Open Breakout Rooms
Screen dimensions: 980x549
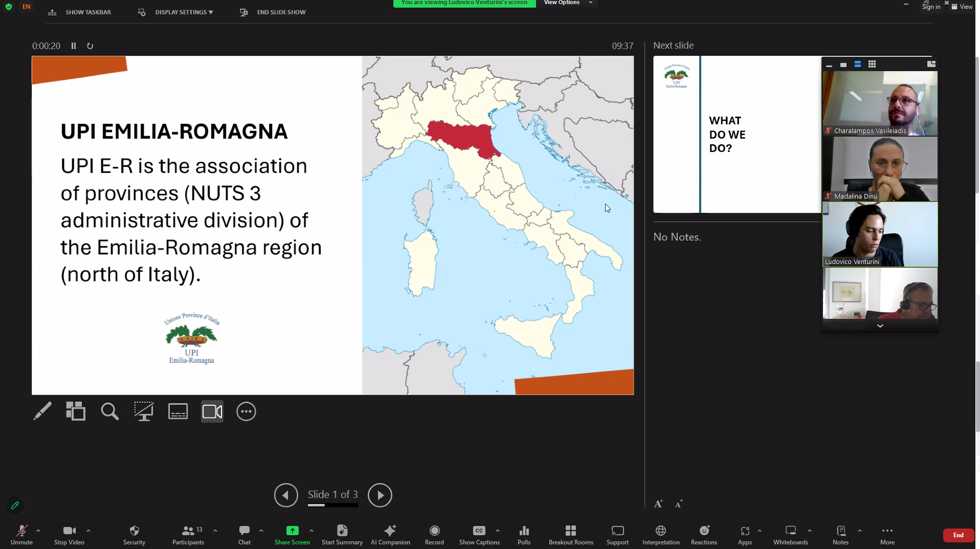(571, 535)
